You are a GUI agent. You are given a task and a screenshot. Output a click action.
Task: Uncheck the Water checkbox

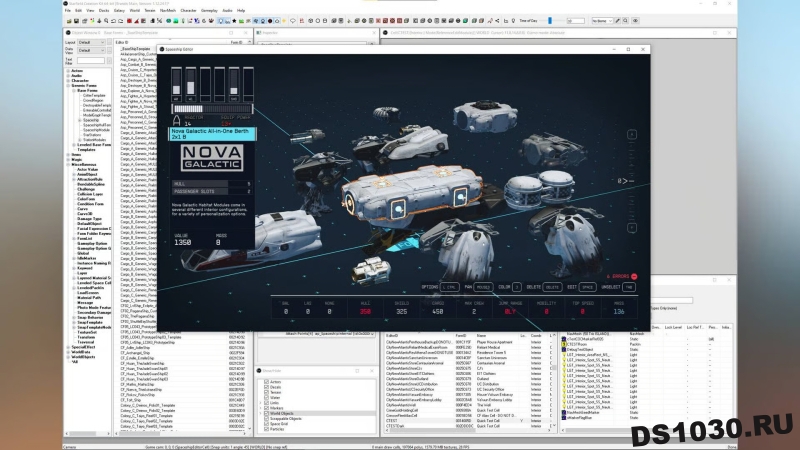266,397
